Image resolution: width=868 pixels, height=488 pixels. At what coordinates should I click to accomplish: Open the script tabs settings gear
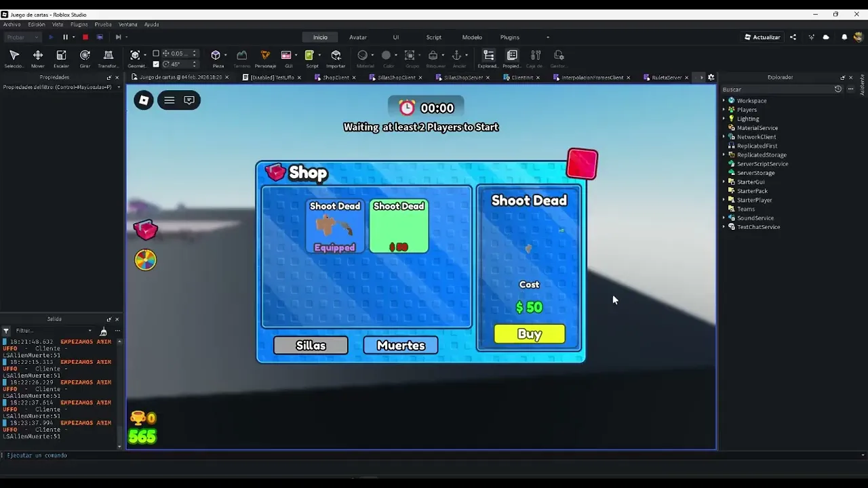[x=711, y=77]
